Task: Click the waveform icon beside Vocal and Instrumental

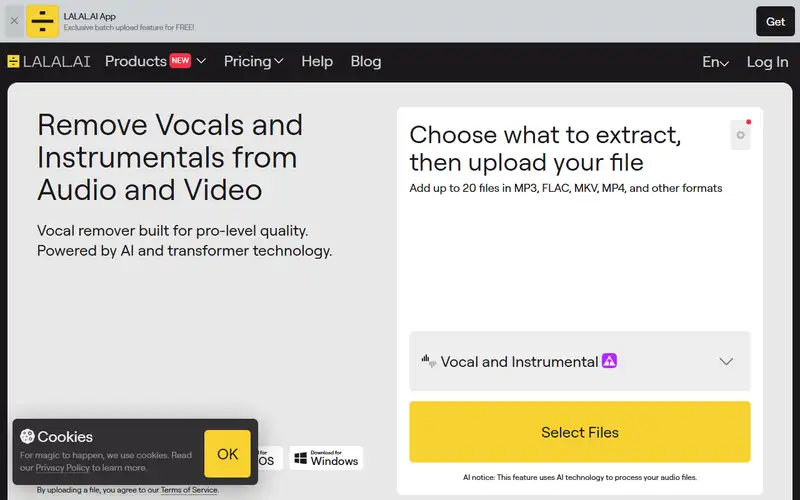Action: click(429, 361)
